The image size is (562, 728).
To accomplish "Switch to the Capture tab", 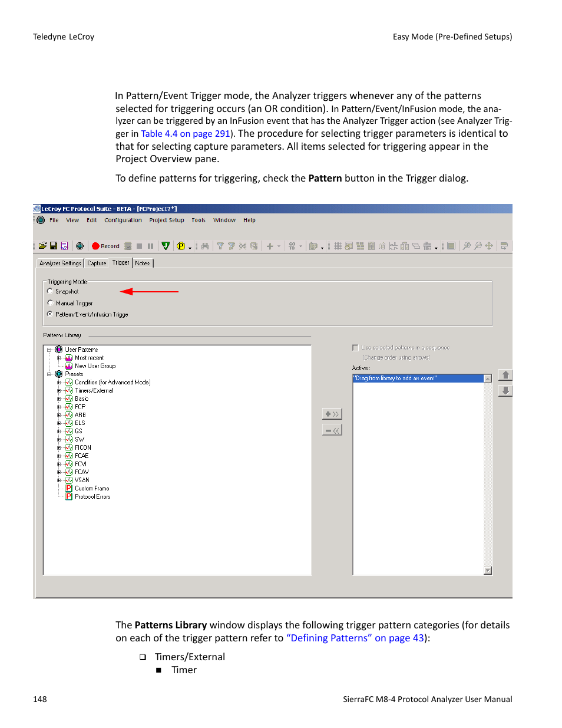I will tap(97, 263).
